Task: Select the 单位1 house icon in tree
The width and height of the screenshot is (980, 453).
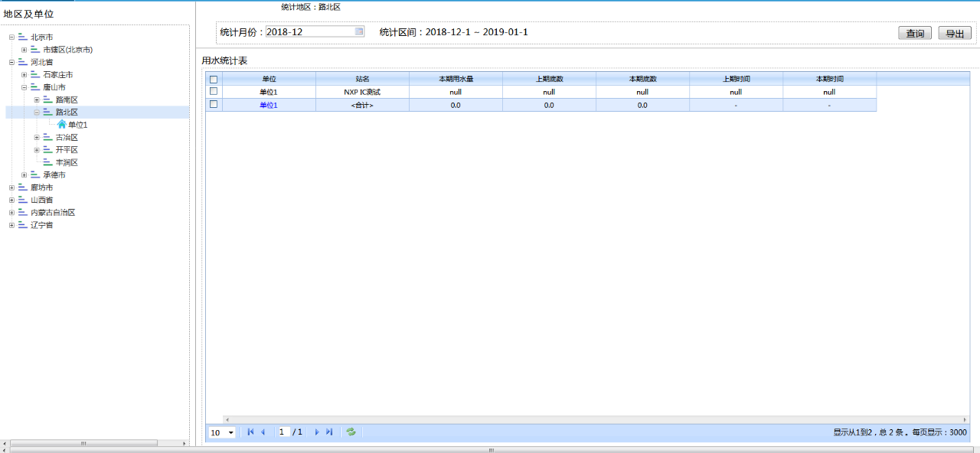Action: [62, 125]
